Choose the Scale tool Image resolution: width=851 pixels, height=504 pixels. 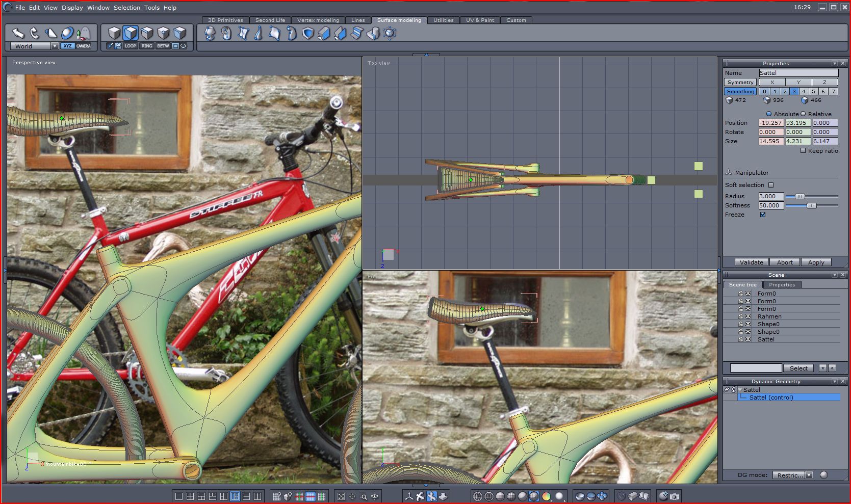(x=50, y=33)
